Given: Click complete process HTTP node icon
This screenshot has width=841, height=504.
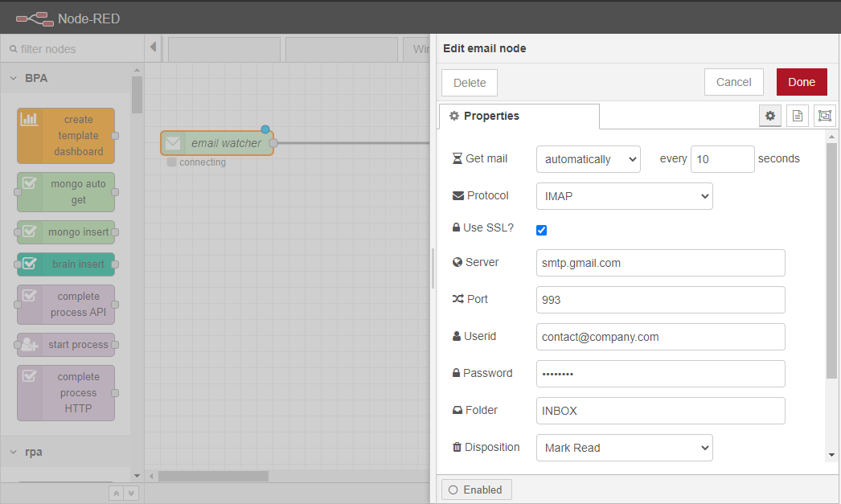Looking at the screenshot, I should (x=30, y=376).
